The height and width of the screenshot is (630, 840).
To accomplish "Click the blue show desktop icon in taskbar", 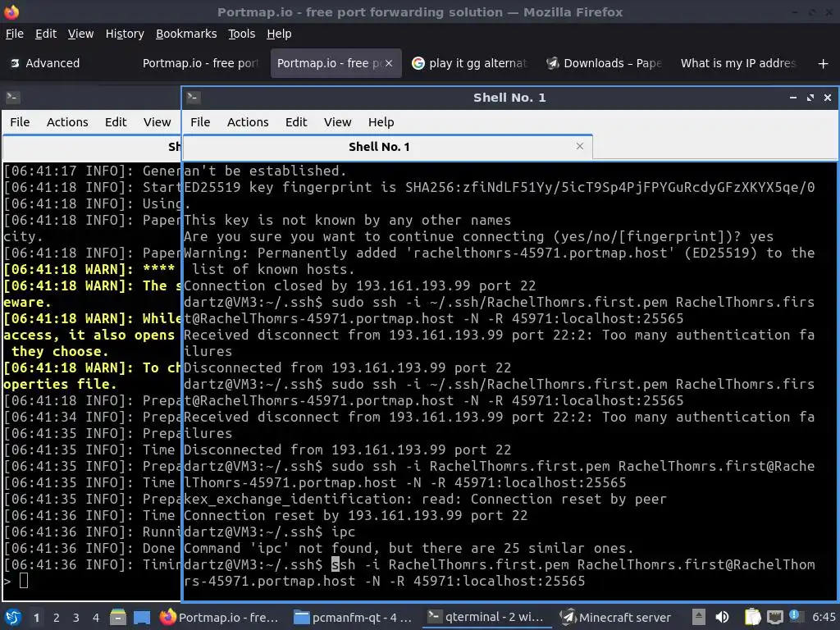I will click(141, 617).
